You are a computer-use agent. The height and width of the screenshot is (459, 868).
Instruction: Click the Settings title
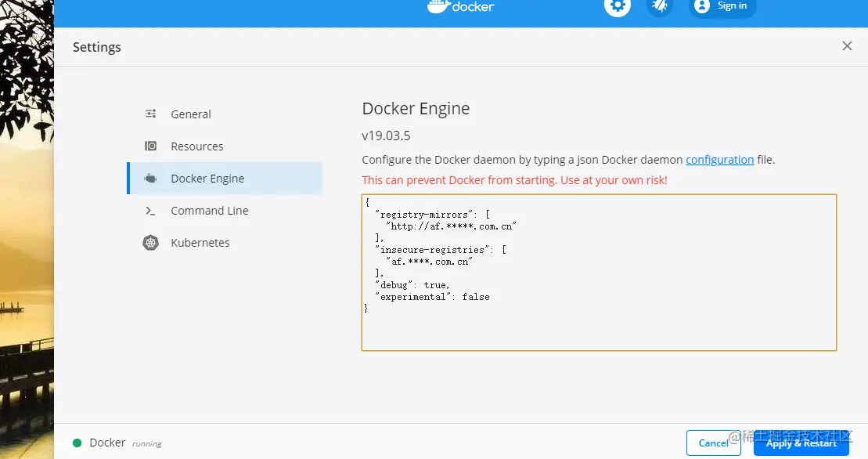pos(97,47)
